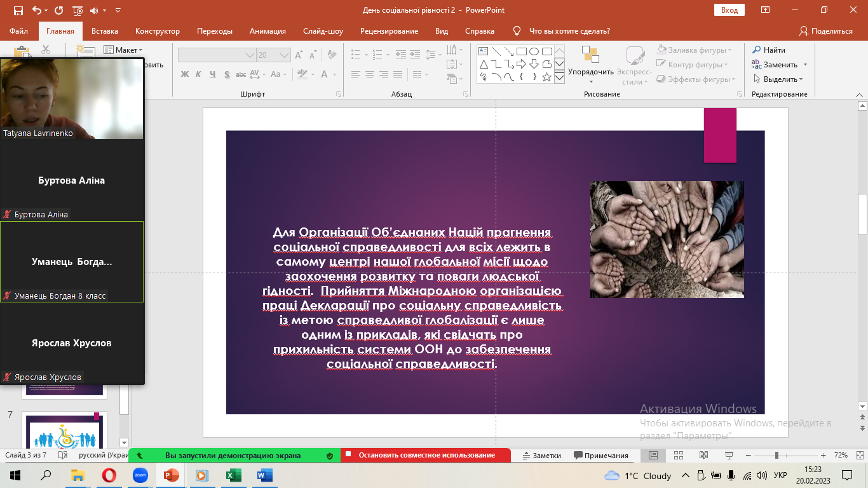
Task: Align text right
Action: click(x=384, y=74)
